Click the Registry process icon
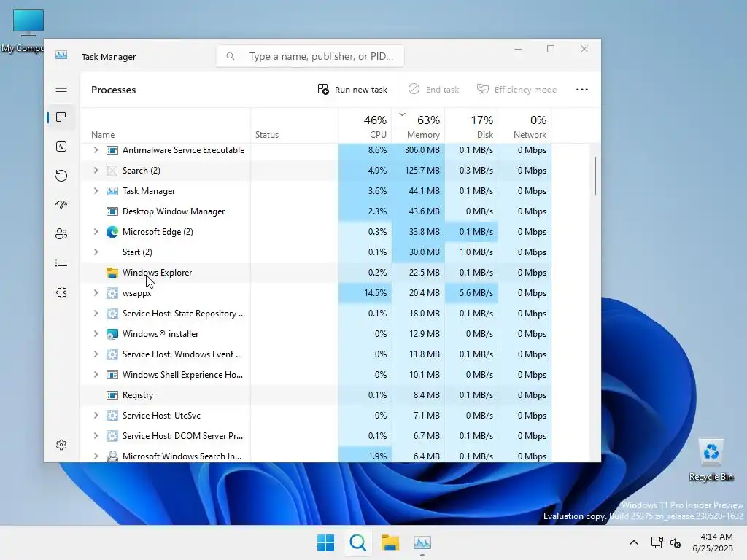This screenshot has width=747, height=560. tap(112, 395)
